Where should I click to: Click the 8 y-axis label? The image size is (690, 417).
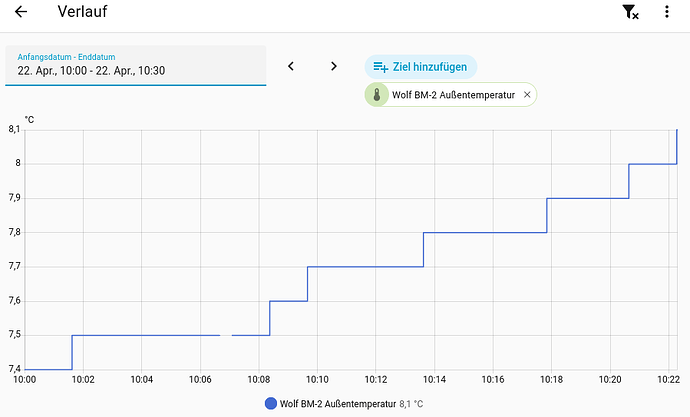point(18,163)
